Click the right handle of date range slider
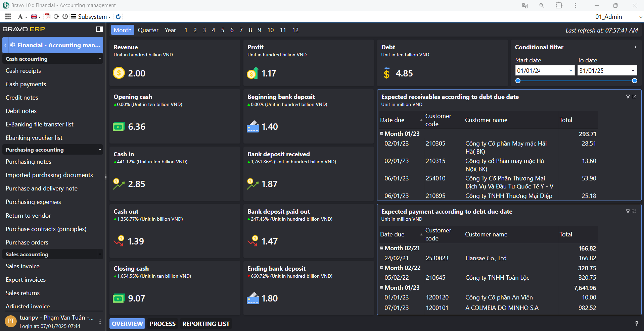The image size is (644, 331). pos(634,80)
